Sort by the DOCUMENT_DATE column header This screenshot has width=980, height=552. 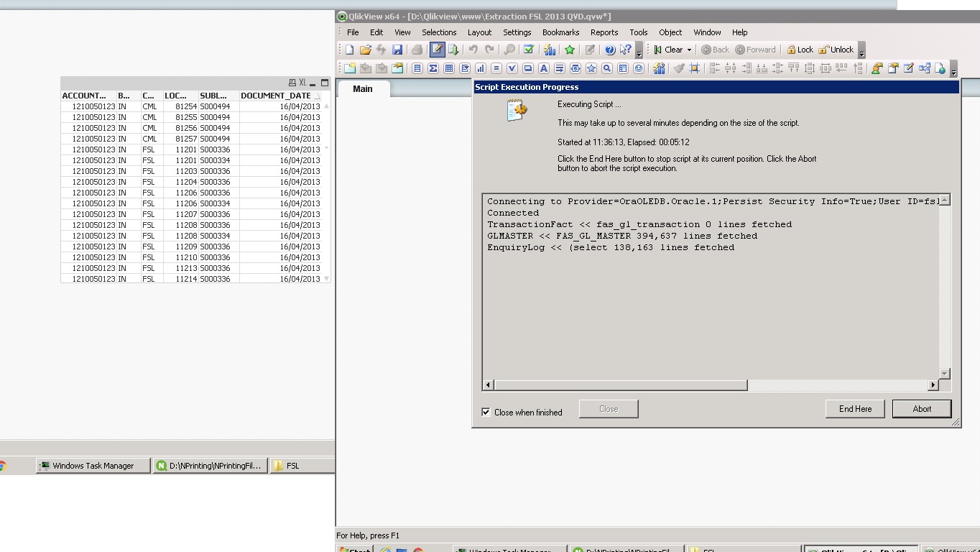(x=280, y=96)
